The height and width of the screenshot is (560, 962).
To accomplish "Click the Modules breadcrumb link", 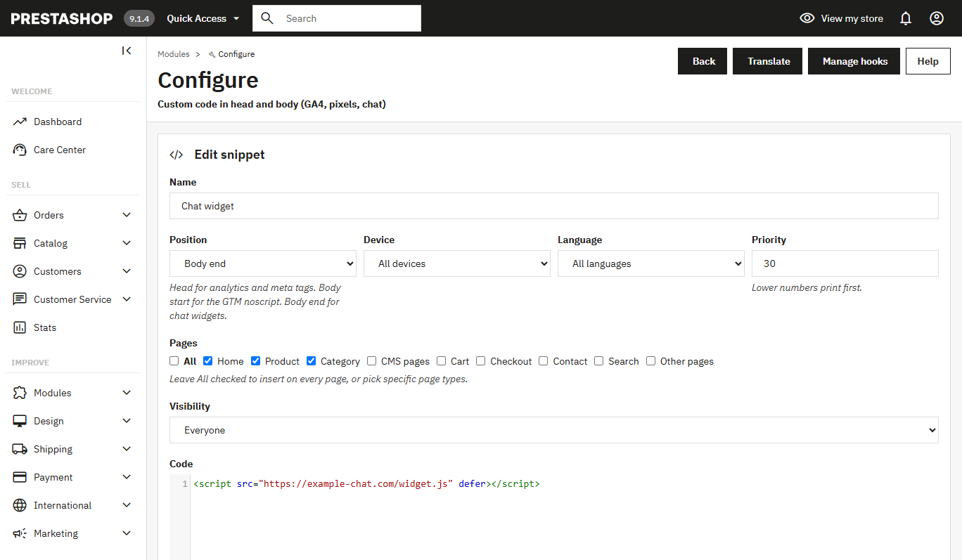I will pyautogui.click(x=174, y=54).
